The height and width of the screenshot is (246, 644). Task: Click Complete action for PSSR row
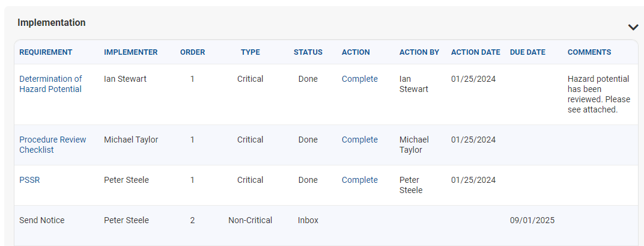tap(359, 180)
